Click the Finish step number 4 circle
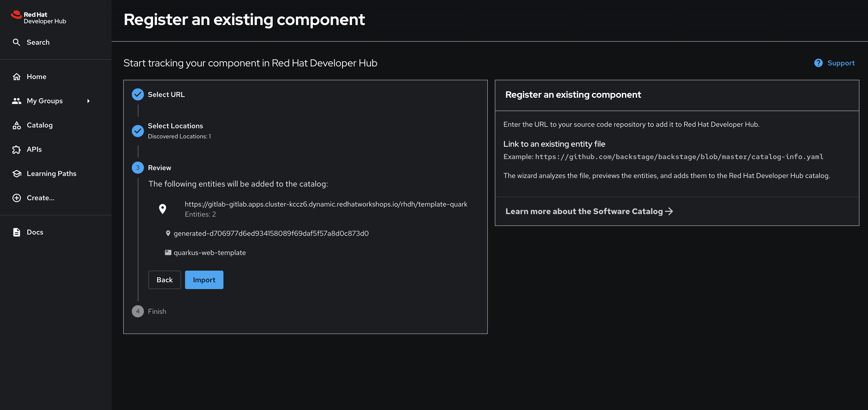Viewport: 868px width, 410px height. (x=138, y=311)
